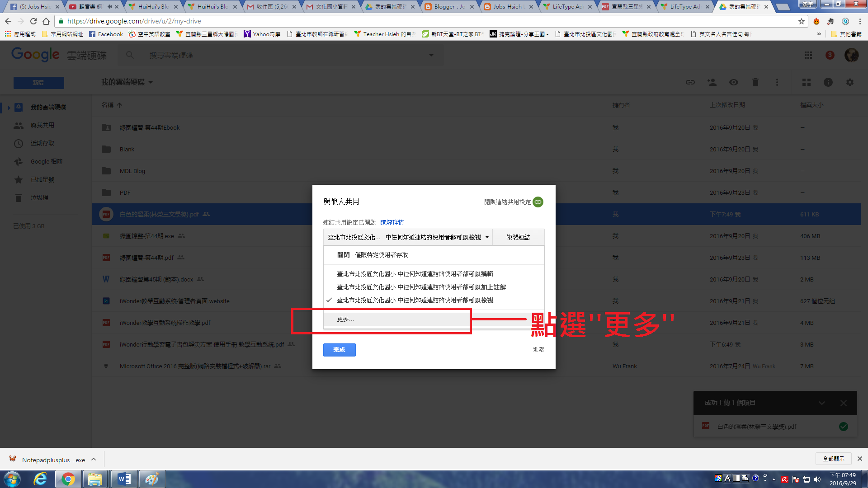Choose the 可以加上註解 (can comment) option
Image resolution: width=868 pixels, height=488 pixels.
click(x=434, y=287)
